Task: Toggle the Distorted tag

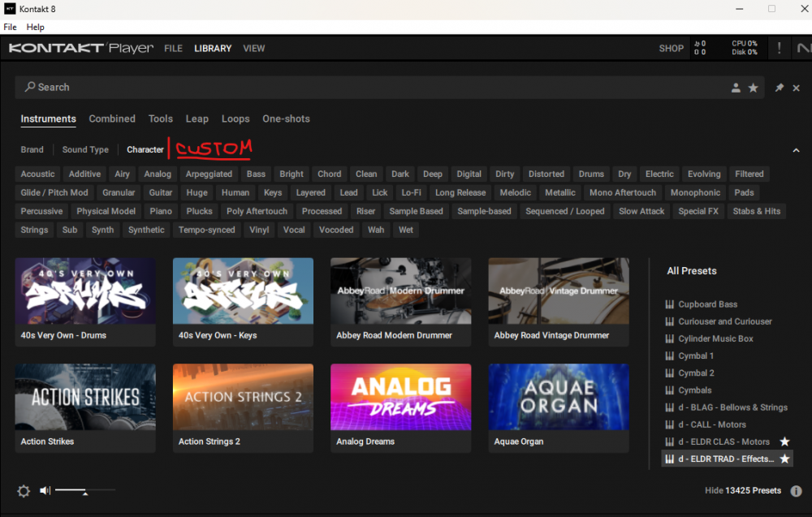Action: coord(546,174)
